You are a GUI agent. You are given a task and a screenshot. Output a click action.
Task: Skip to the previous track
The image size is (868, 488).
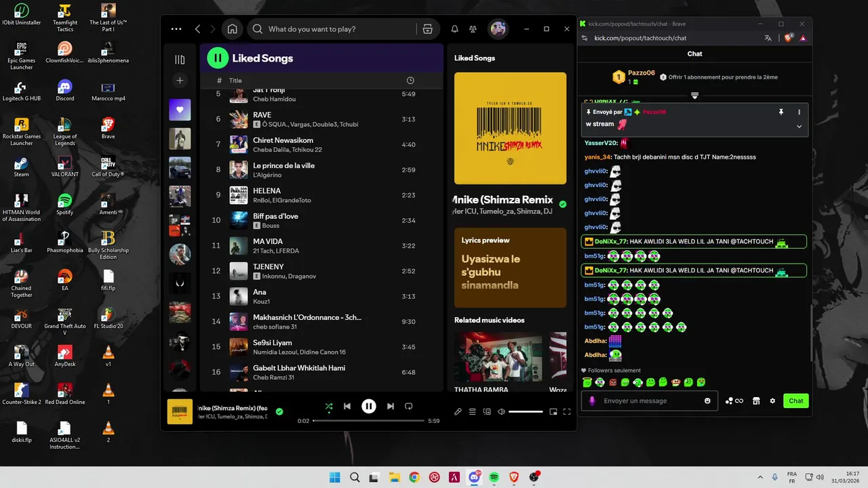click(347, 406)
